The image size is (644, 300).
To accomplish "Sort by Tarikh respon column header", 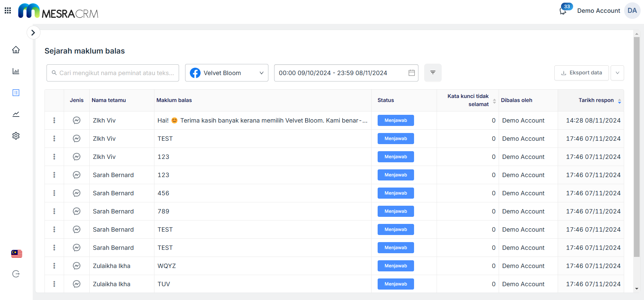I will click(596, 100).
